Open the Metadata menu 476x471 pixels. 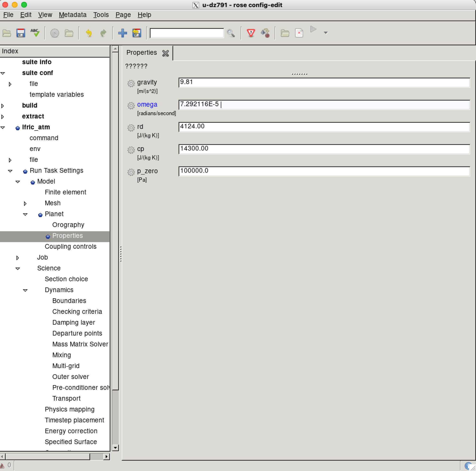(73, 15)
